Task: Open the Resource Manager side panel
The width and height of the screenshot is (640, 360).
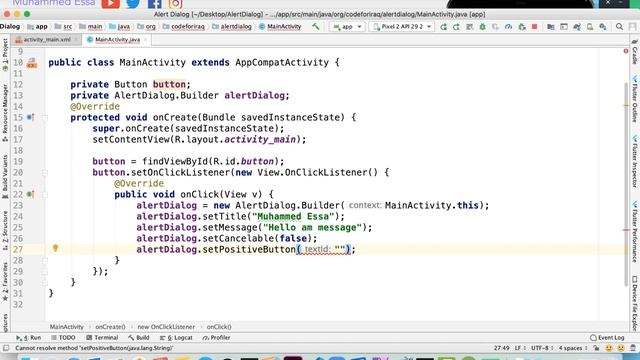Action: tap(5, 113)
